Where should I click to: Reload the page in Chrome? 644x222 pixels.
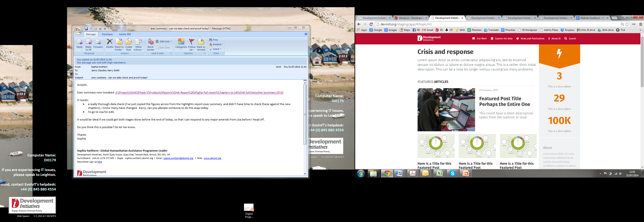pos(371,24)
